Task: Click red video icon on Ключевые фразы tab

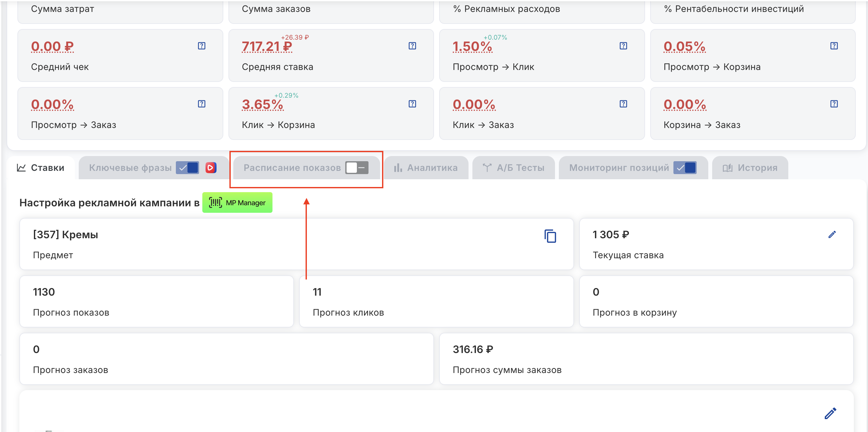Action: (211, 167)
